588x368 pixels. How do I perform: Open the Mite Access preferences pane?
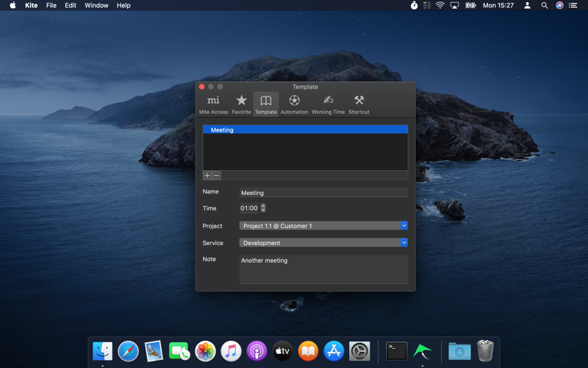[213, 104]
